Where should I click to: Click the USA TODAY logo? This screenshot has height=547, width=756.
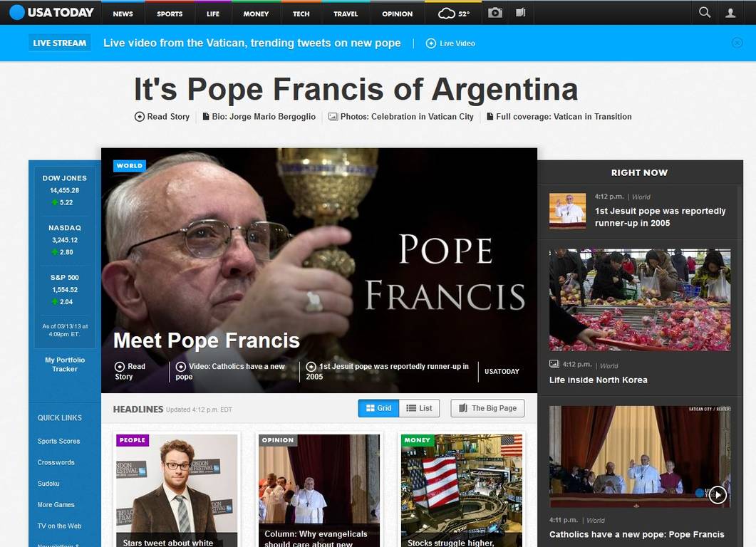coord(51,13)
